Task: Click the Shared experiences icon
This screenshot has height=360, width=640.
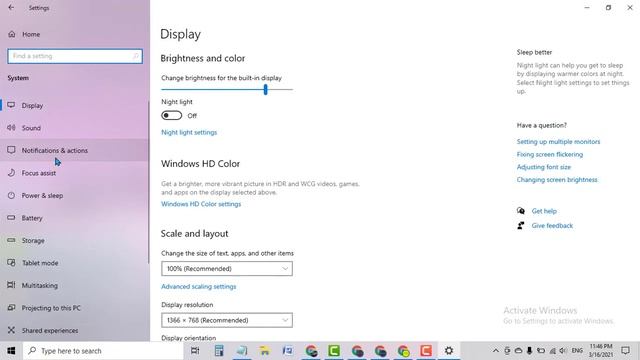Action: coord(11,330)
